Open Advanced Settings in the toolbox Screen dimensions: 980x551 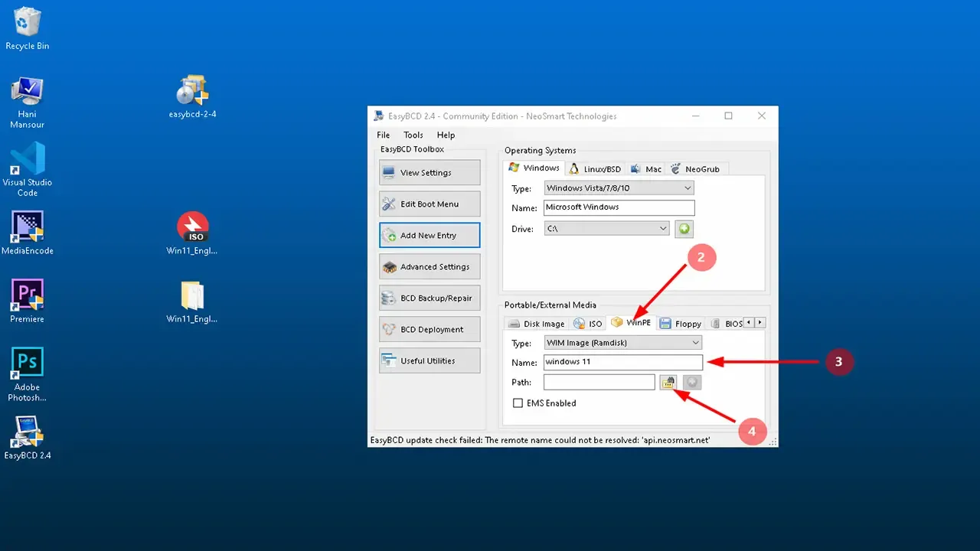pyautogui.click(x=430, y=267)
